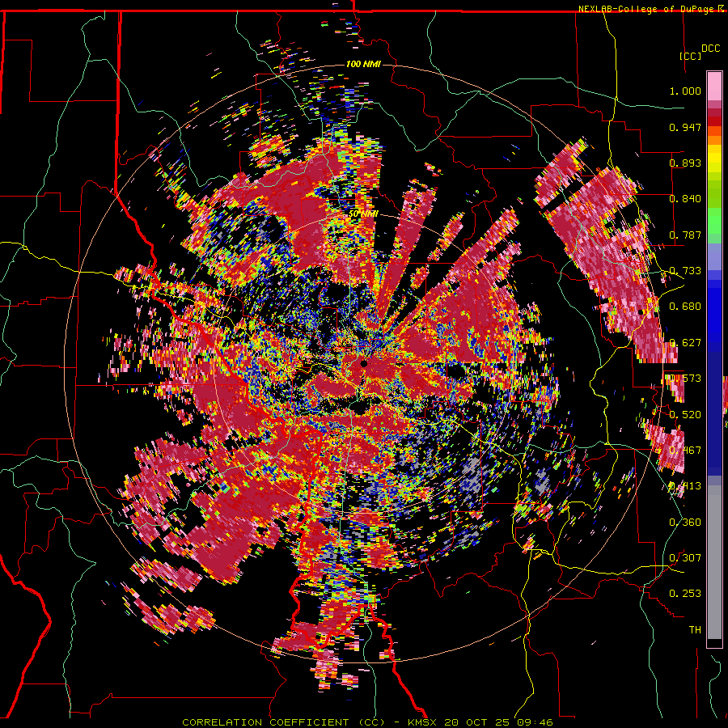Select the 0.893 scale value
The height and width of the screenshot is (728, 728).
pos(685,163)
